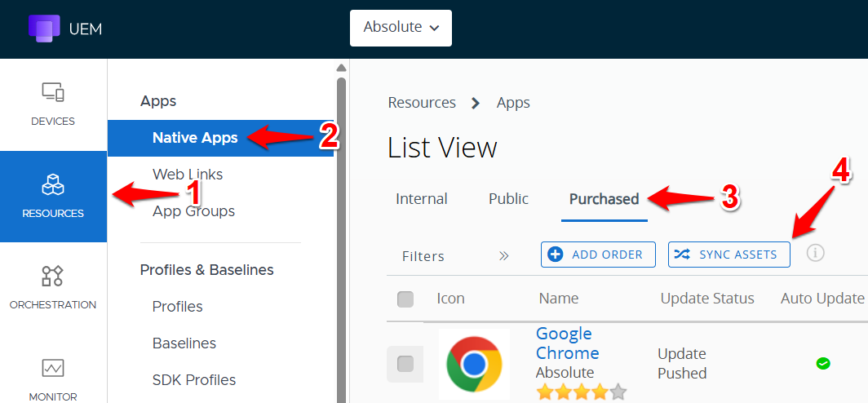Click the Filters label

423,256
